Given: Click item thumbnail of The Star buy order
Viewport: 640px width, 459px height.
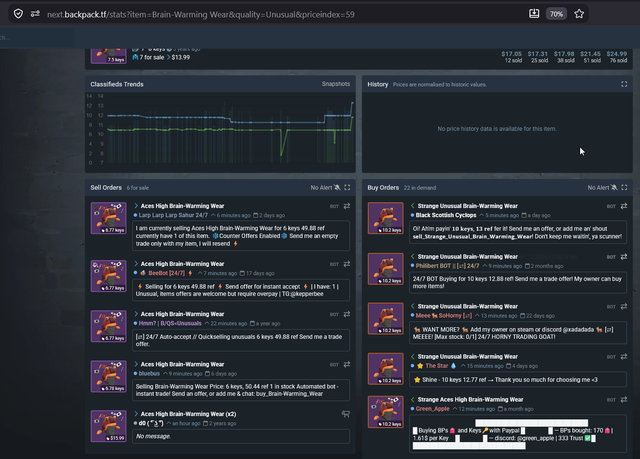Looking at the screenshot, I should [x=385, y=369].
